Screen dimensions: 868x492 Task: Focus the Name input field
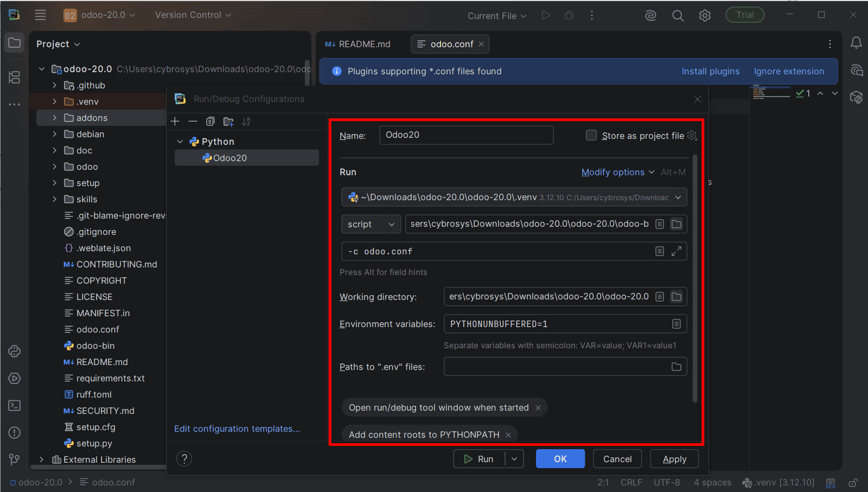pos(467,135)
